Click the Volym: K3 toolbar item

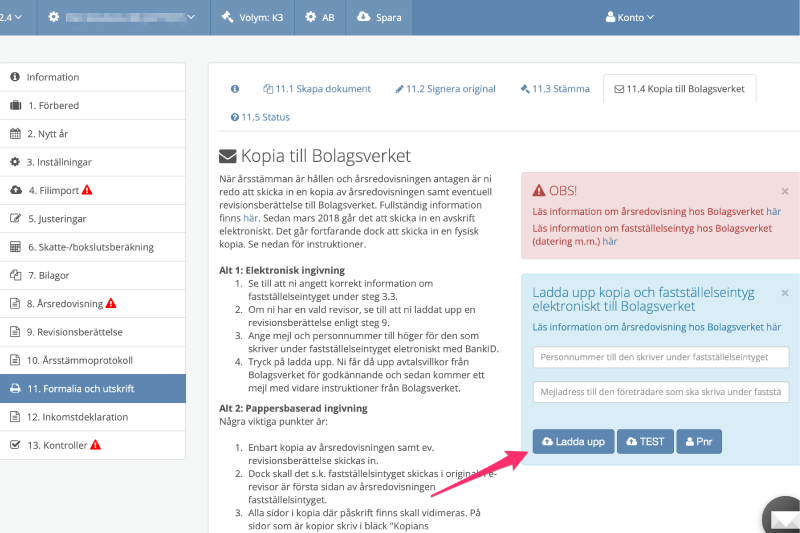click(253, 17)
